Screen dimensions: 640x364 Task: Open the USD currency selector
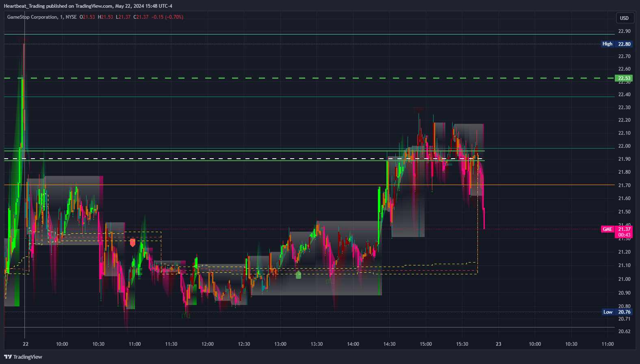(624, 18)
